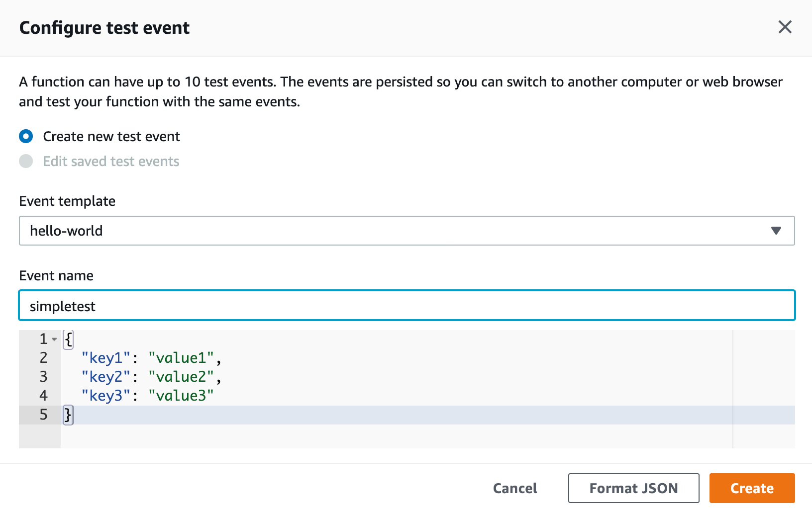
Task: Select the Edit saved test events option
Action: [26, 161]
